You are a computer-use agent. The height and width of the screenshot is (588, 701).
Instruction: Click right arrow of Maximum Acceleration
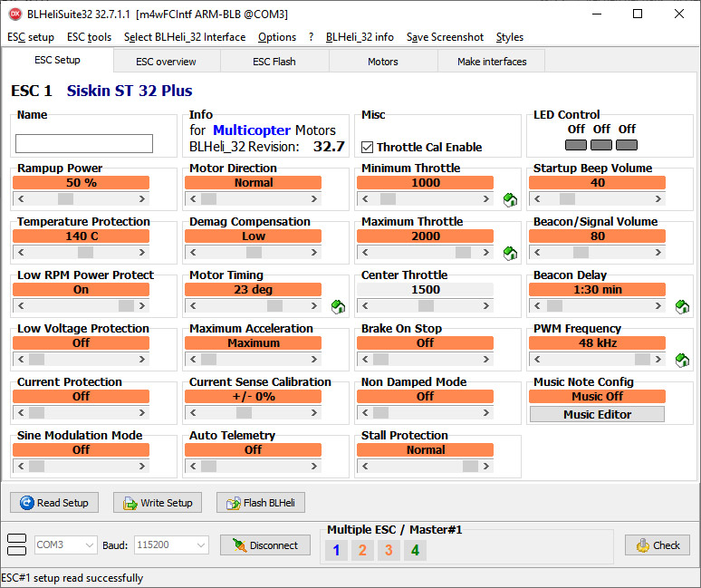pos(314,360)
